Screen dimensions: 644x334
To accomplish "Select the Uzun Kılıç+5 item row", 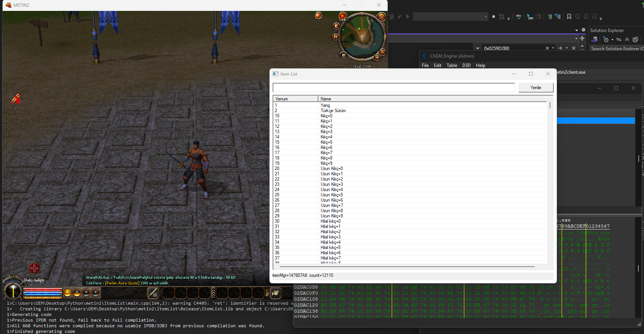I will click(x=410, y=195).
